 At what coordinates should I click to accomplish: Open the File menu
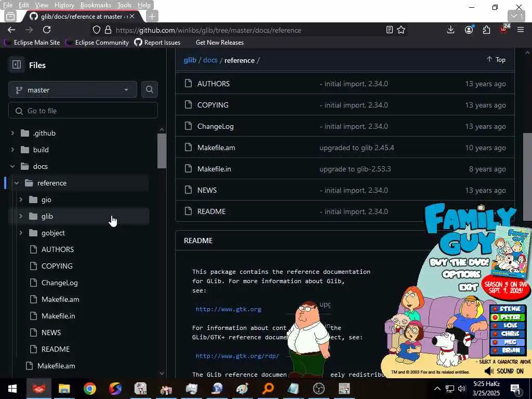pyautogui.click(x=7, y=5)
